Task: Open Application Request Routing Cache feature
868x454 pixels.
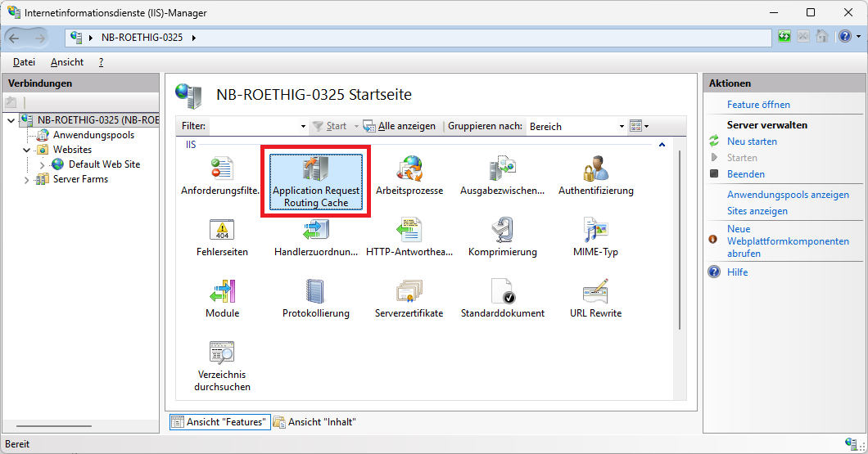Action: pyautogui.click(x=316, y=182)
